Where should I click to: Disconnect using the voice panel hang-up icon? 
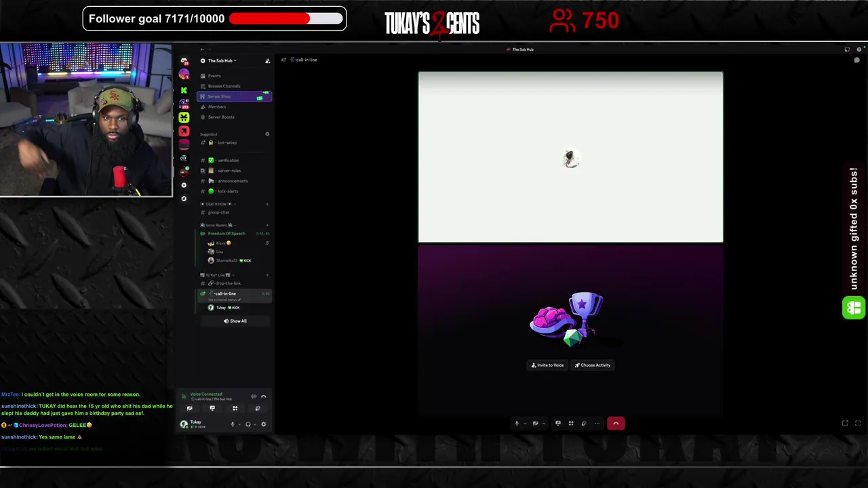[x=264, y=396]
